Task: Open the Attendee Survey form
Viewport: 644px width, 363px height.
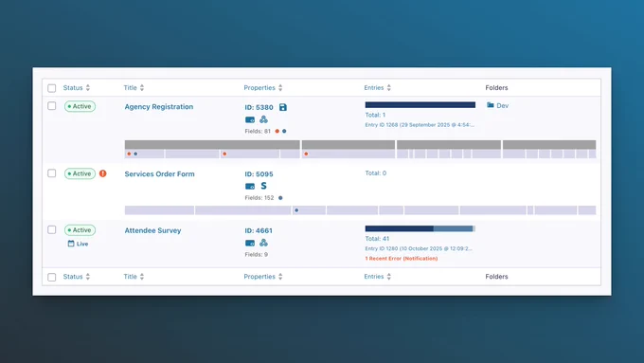Action: click(x=152, y=230)
